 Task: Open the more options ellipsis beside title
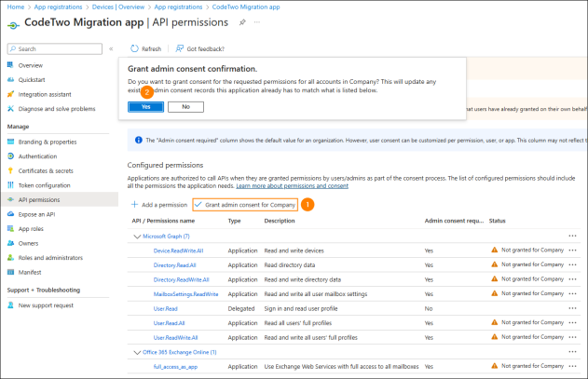point(257,22)
